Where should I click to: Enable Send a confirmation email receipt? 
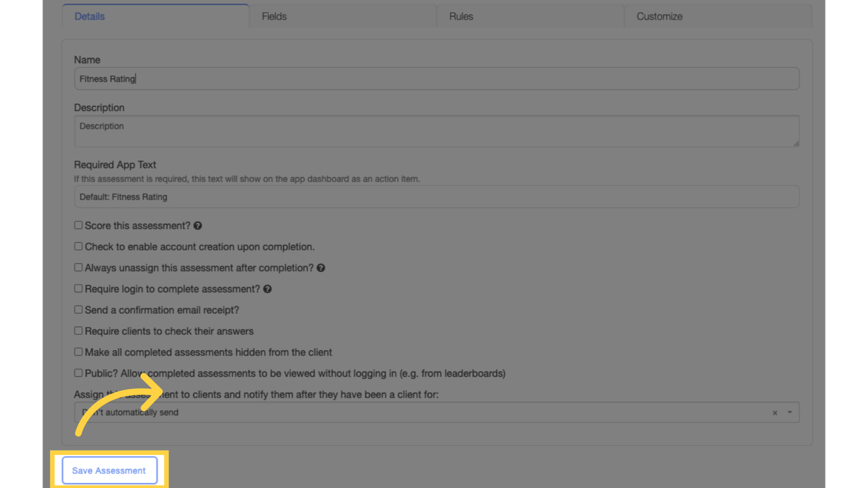tap(78, 309)
